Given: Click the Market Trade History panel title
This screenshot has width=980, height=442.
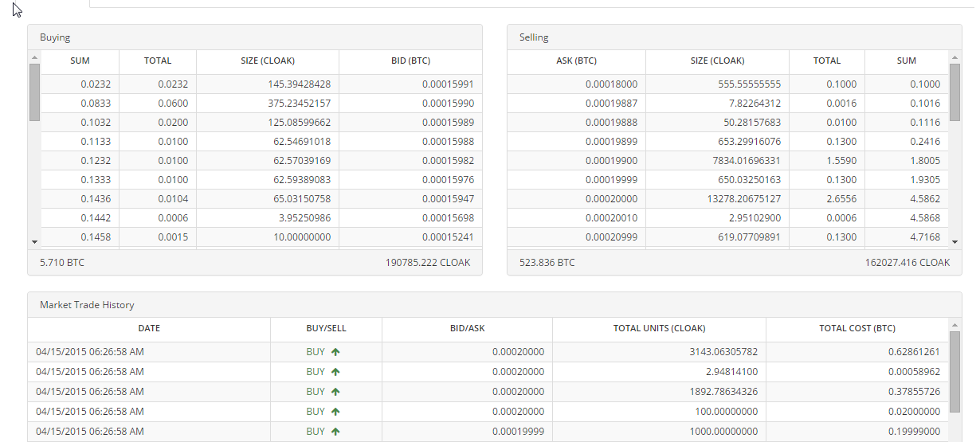Looking at the screenshot, I should coord(87,304).
